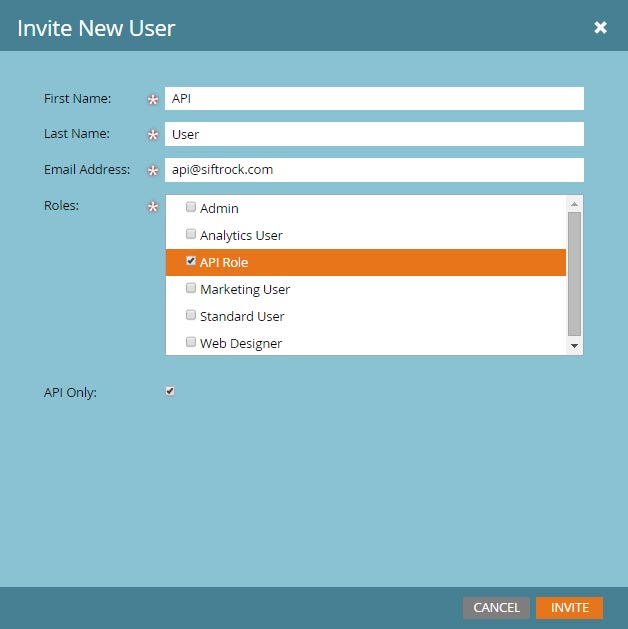Check the Analytics User checkbox

click(x=191, y=234)
